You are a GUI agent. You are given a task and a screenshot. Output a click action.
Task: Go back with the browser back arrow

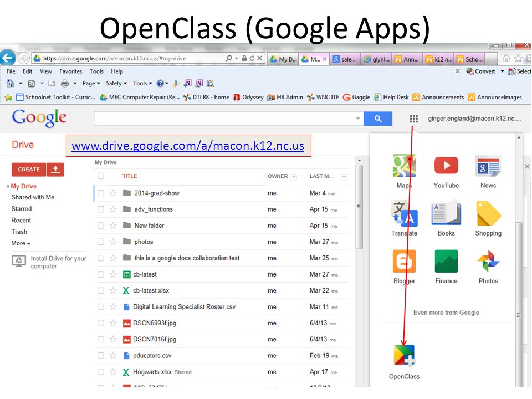7,58
